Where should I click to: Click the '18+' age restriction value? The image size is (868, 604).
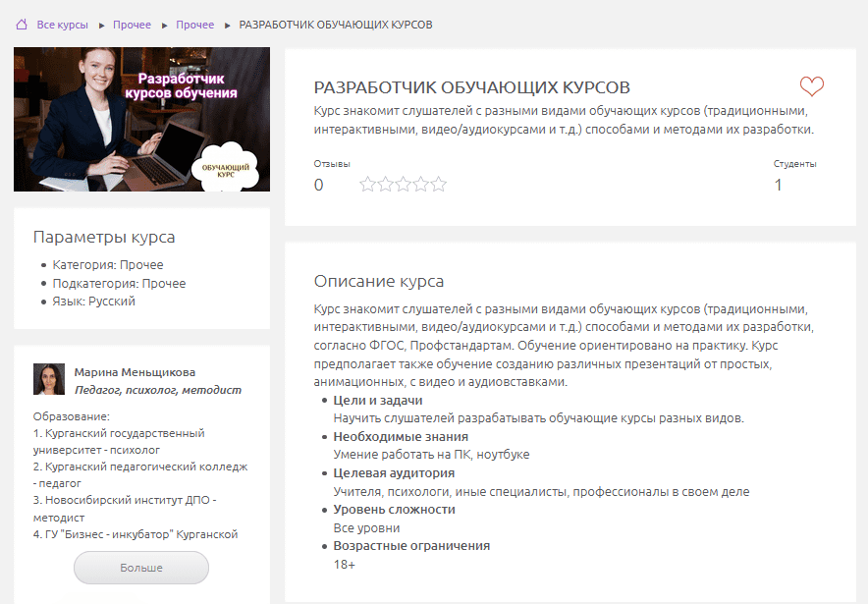click(x=345, y=565)
